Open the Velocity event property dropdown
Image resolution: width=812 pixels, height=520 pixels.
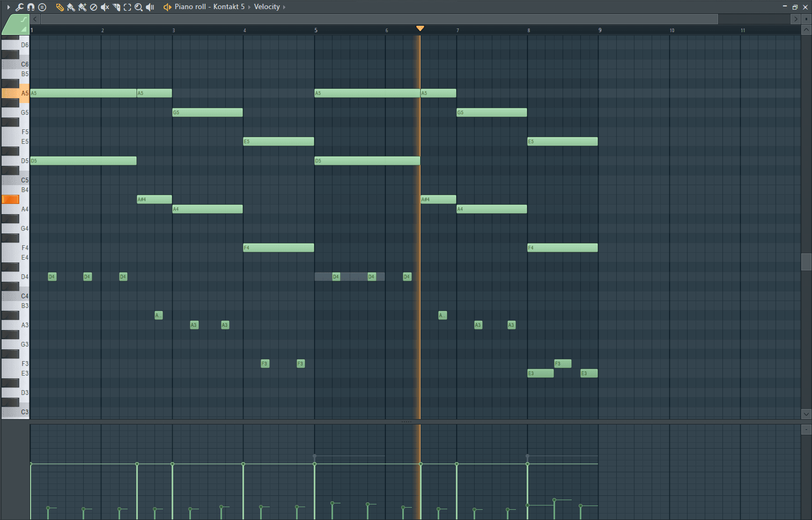click(267, 7)
